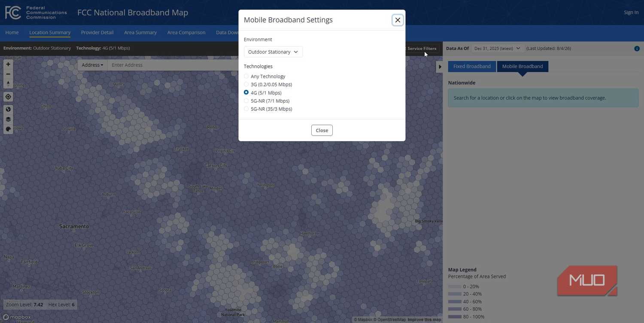Open the globe basemap icon
Viewport: 644px width, 323px height.
pos(8,110)
